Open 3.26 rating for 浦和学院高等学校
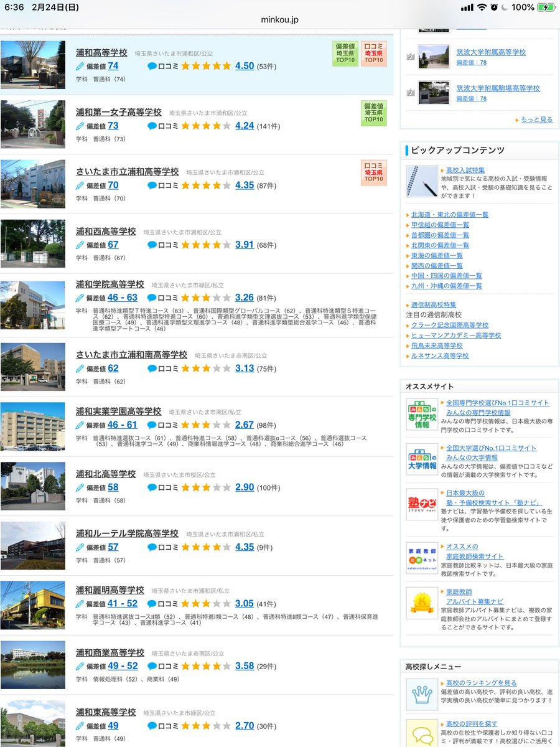The width and height of the screenshot is (560, 747). pos(245,298)
